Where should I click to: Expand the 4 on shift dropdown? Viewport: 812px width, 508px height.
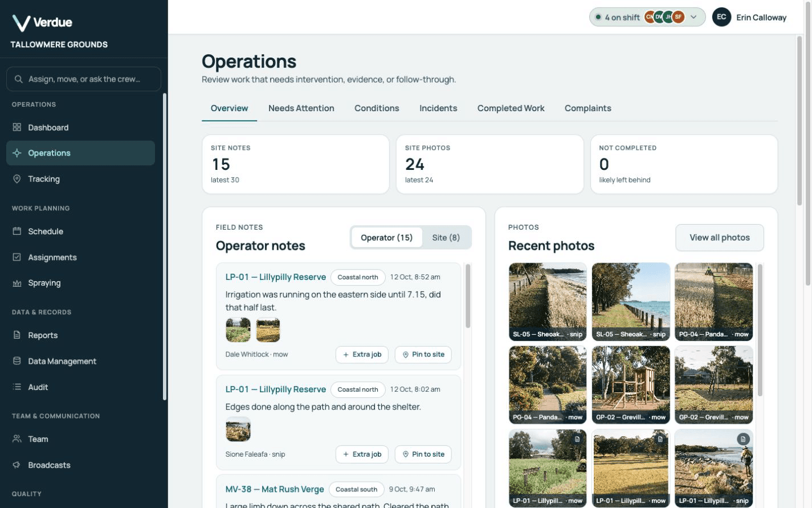[647, 17]
